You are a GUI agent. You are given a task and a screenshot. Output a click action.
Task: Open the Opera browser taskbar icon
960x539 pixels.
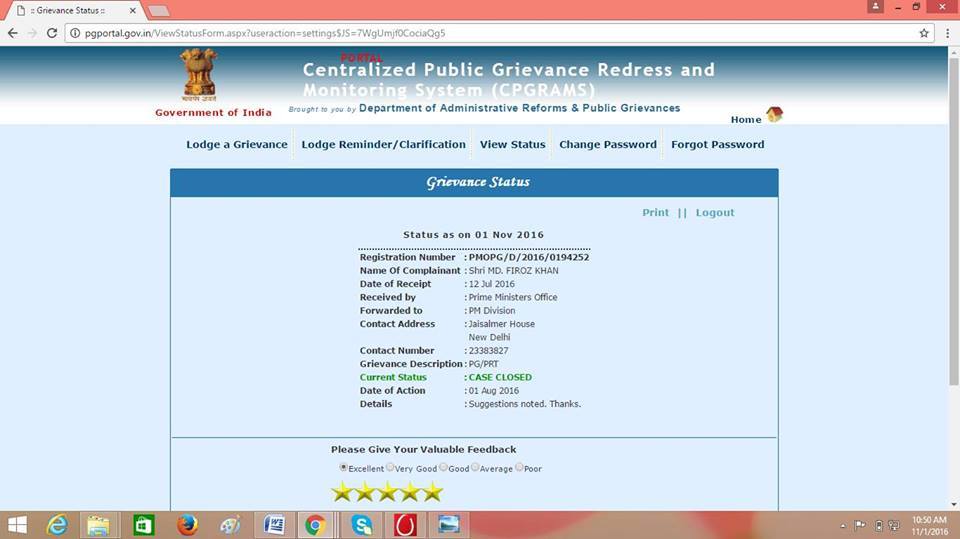pos(405,525)
